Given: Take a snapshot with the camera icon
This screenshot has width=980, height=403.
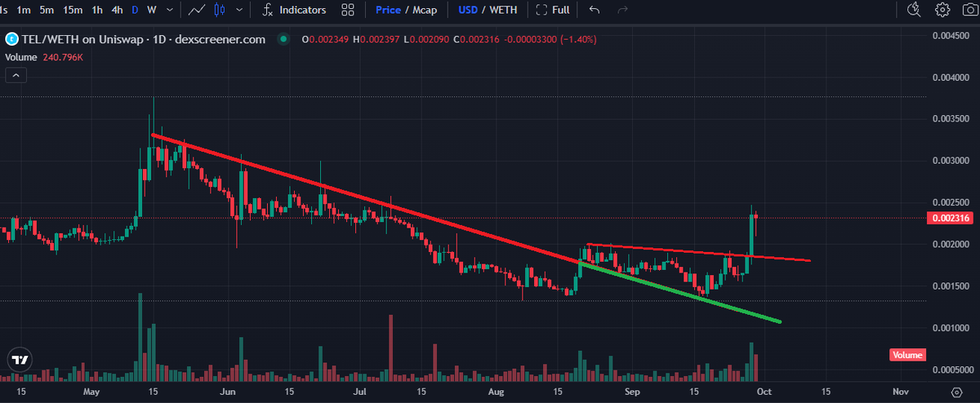Looking at the screenshot, I should (x=969, y=10).
